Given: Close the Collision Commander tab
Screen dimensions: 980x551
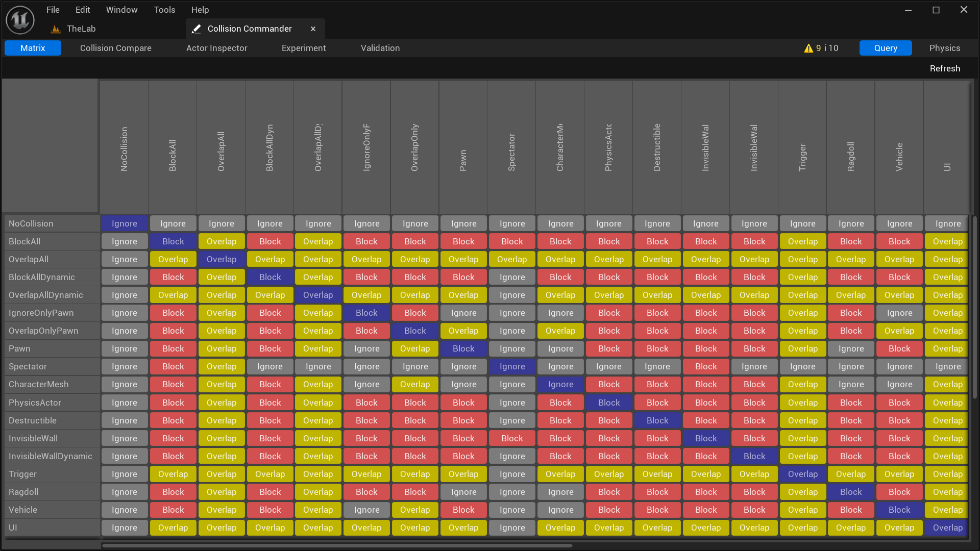Looking at the screenshot, I should tap(313, 29).
